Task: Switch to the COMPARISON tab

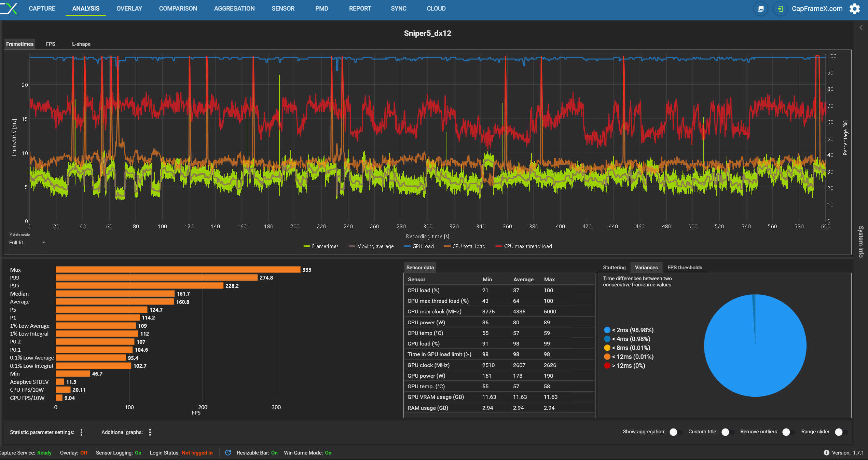Action: 178,9
